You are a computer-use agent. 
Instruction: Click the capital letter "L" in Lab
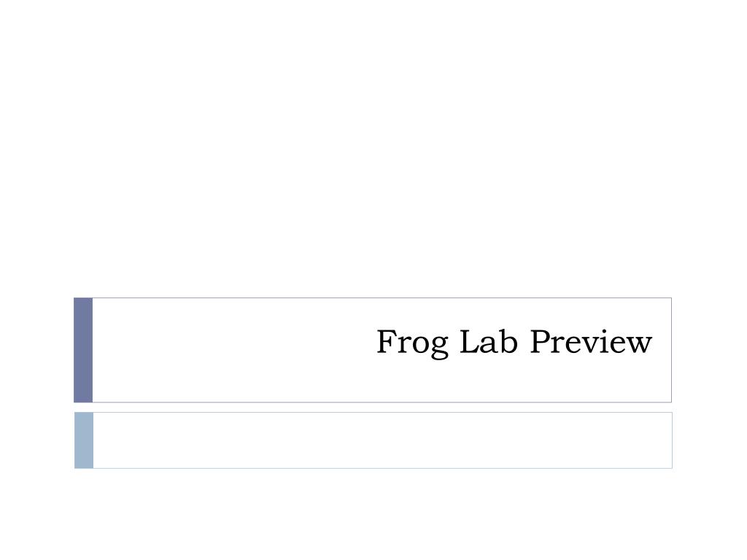tap(470, 341)
